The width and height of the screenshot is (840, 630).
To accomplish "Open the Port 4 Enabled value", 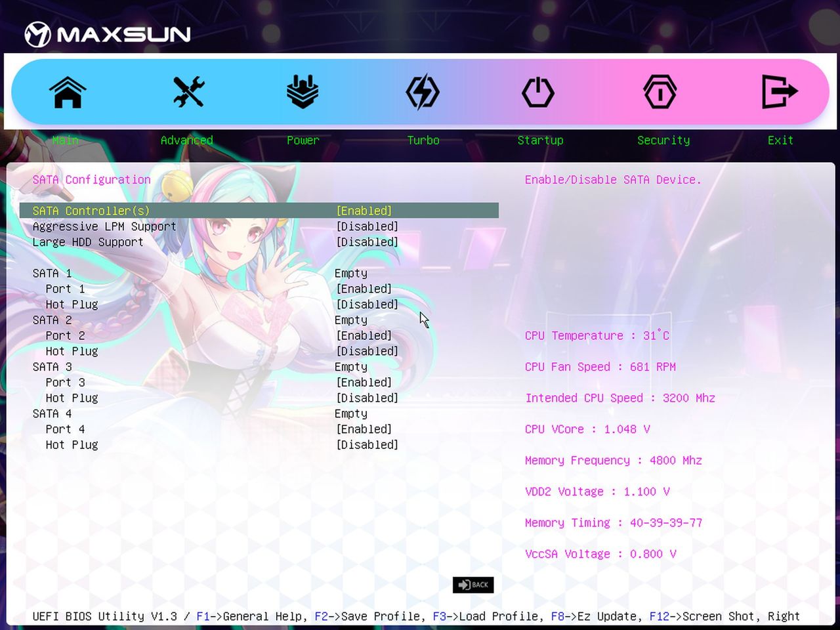I will pyautogui.click(x=364, y=429).
